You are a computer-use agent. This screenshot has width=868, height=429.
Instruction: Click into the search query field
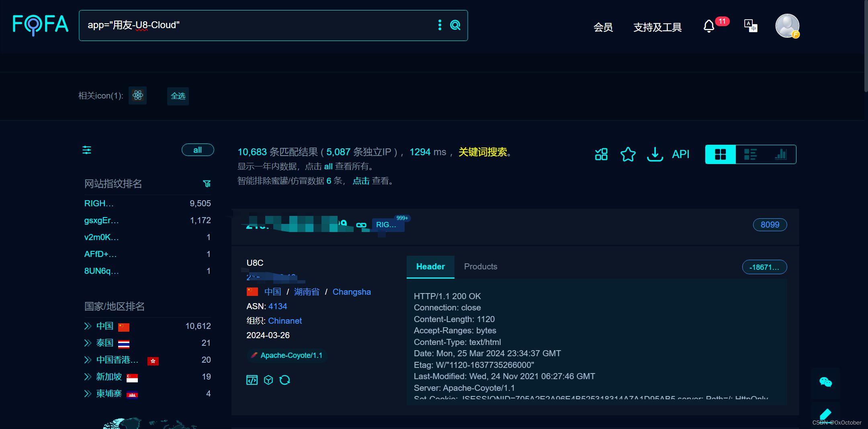coord(257,25)
